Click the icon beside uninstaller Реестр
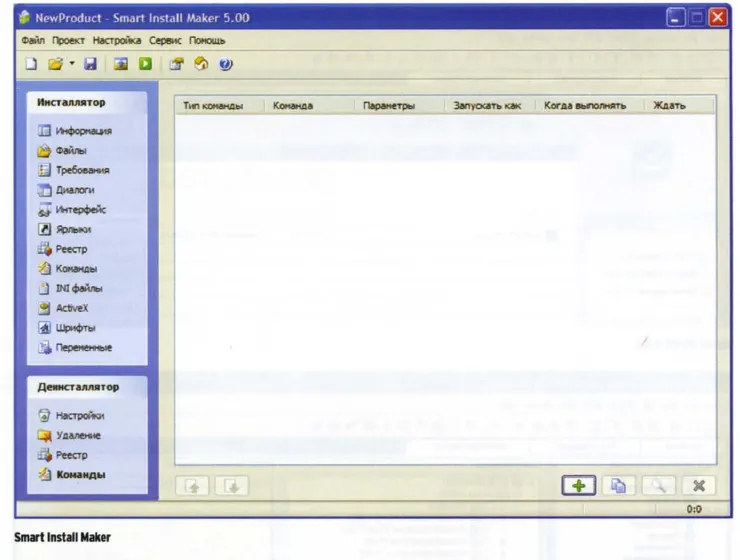 [x=44, y=455]
